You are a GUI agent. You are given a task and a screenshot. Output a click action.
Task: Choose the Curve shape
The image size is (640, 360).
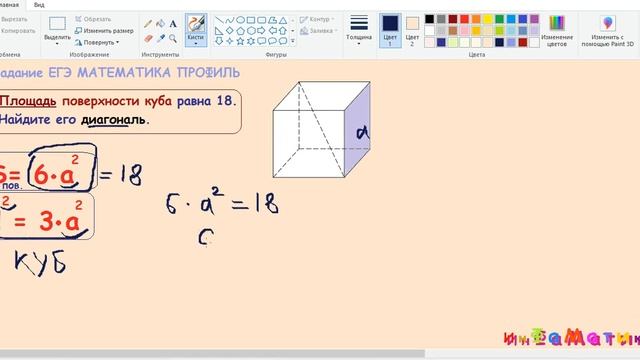pos(230,20)
